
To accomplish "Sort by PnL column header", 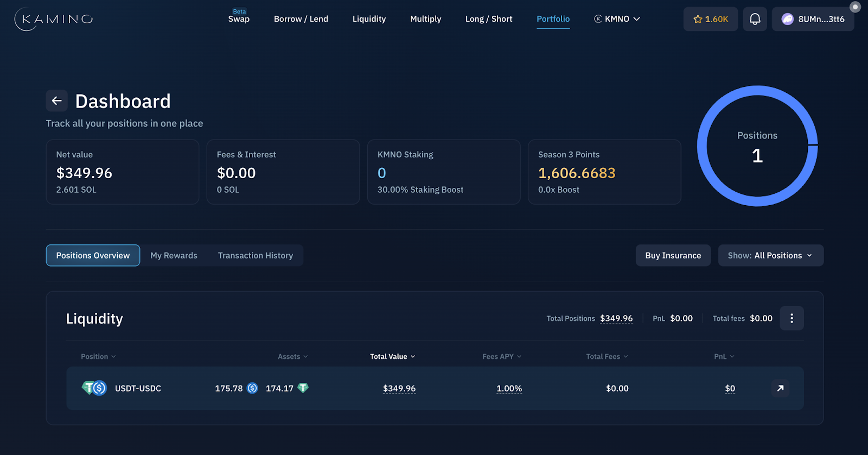I will pyautogui.click(x=724, y=357).
